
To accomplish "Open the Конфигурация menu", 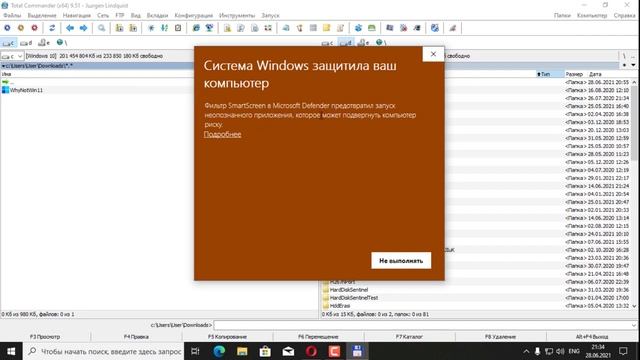I will click(193, 15).
